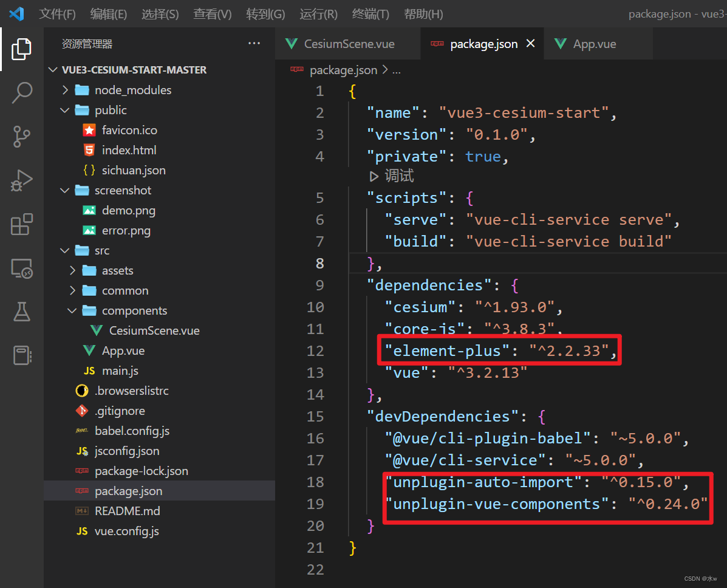Screen dimensions: 727x588
Task: Open the Extensions view icon
Action: (21, 224)
